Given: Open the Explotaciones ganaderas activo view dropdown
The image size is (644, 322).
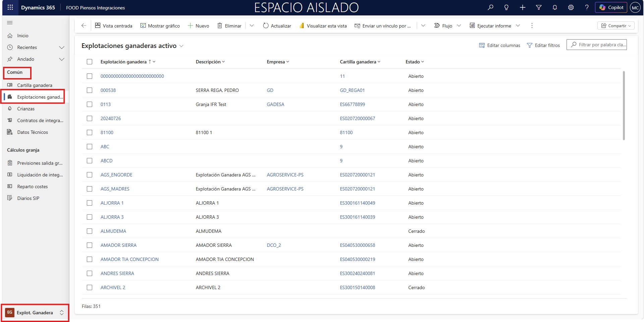Looking at the screenshot, I should 181,46.
